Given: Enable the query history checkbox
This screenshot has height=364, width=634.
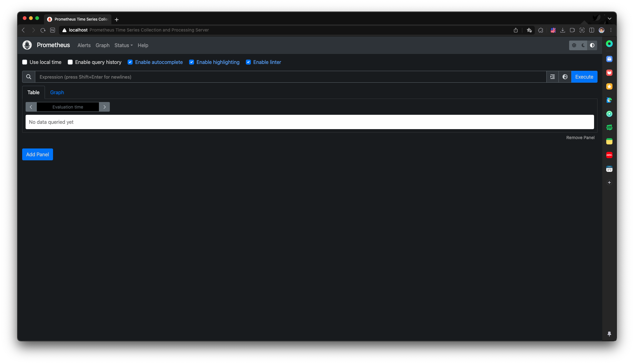Looking at the screenshot, I should pos(70,62).
